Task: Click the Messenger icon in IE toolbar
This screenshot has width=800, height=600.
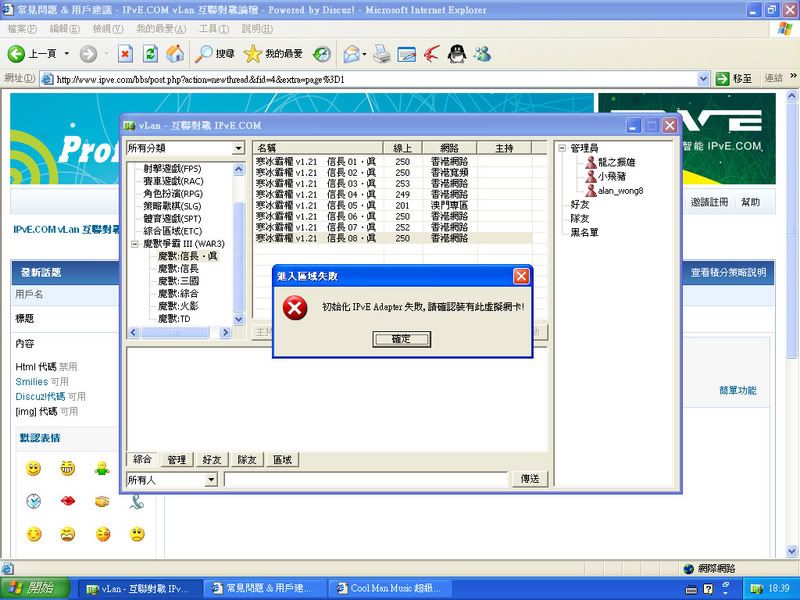Action: pyautogui.click(x=482, y=53)
